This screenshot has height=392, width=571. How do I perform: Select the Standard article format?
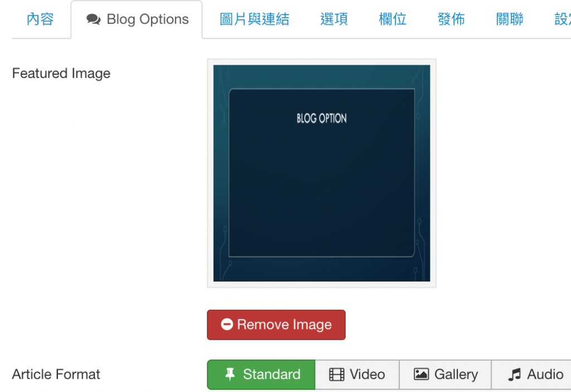coord(261,374)
